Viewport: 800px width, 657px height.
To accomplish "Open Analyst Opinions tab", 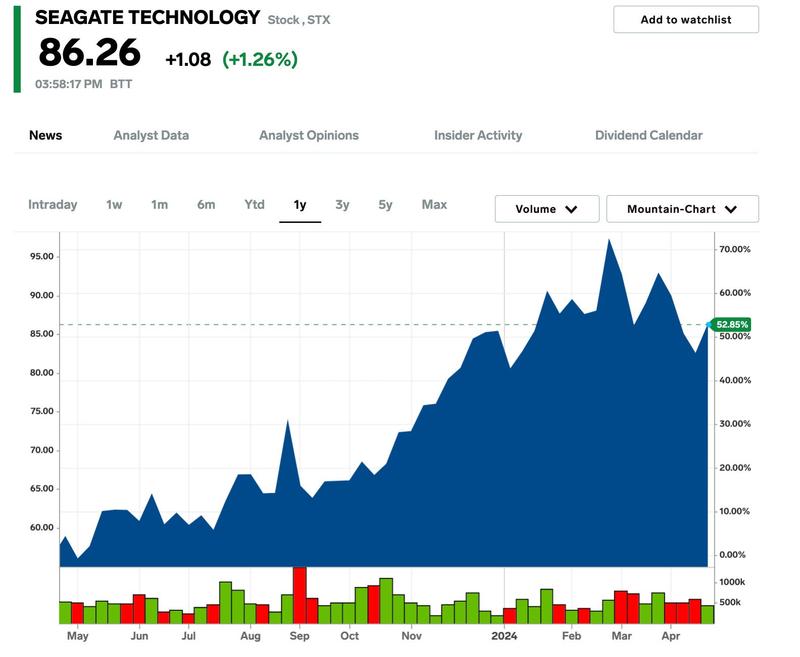I will pos(309,135).
